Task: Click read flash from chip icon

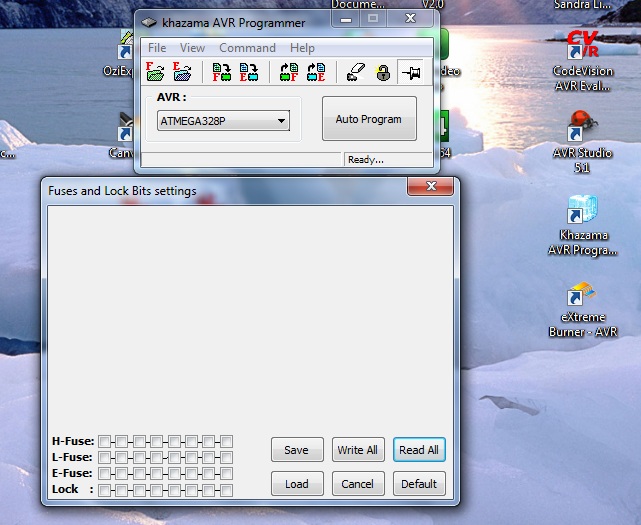Action: point(289,72)
